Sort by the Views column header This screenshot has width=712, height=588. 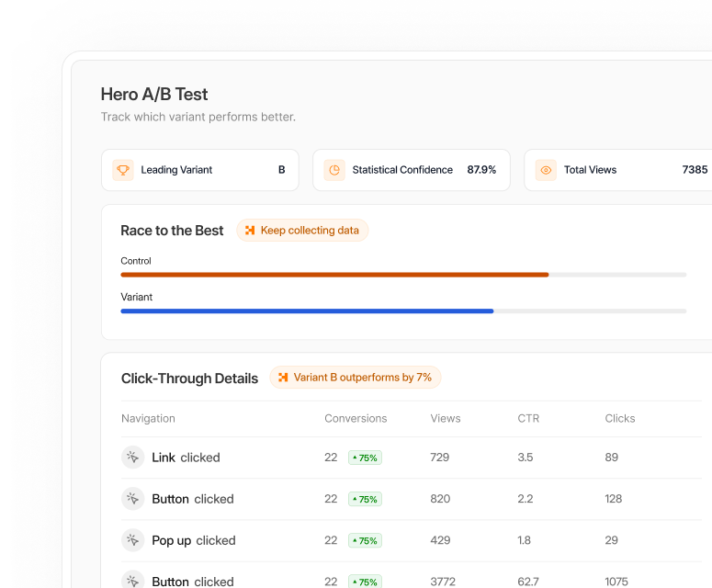[445, 419]
